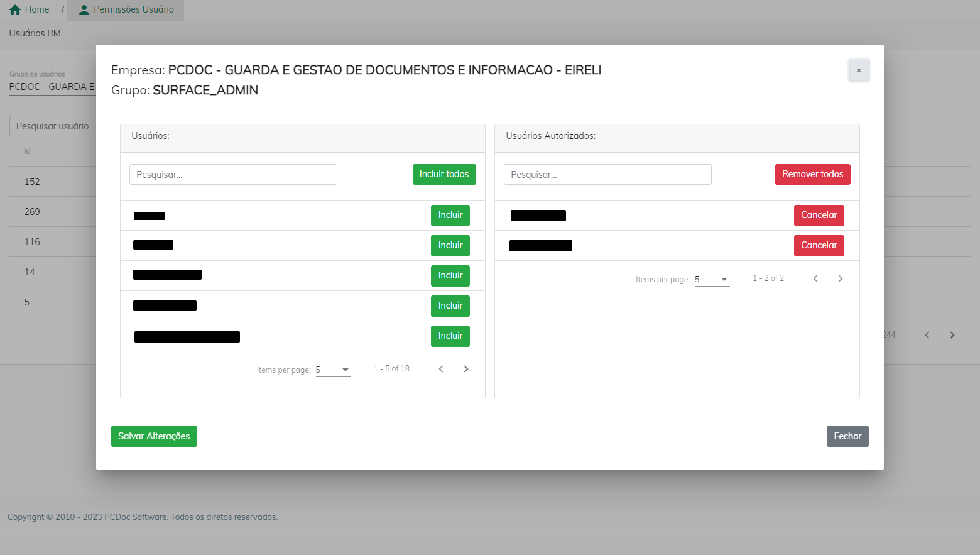The width and height of the screenshot is (980, 555).
Task: Click the background table's next page chevron
Action: tap(952, 335)
